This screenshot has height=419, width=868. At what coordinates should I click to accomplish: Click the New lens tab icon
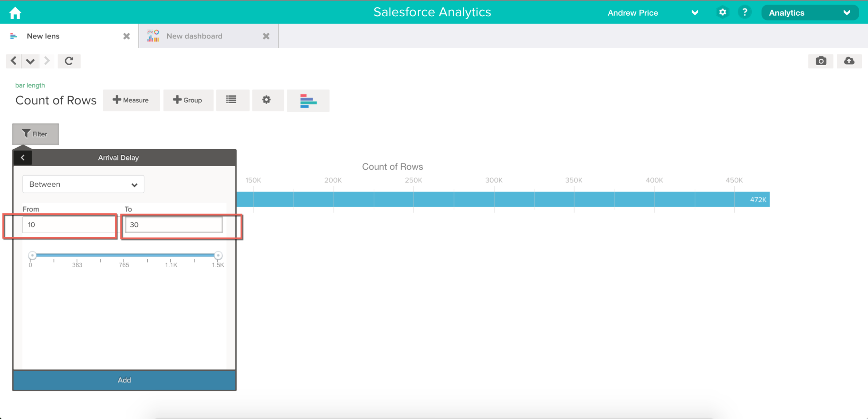tap(14, 36)
